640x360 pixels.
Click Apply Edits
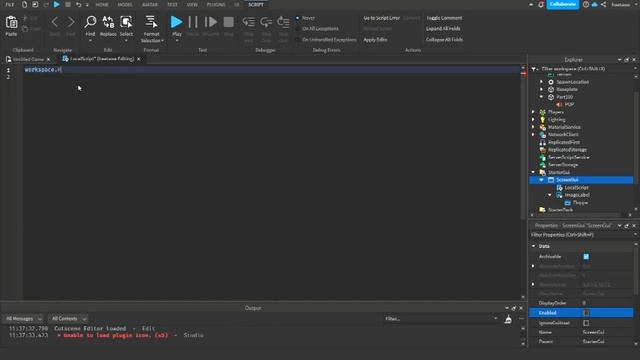click(375, 40)
